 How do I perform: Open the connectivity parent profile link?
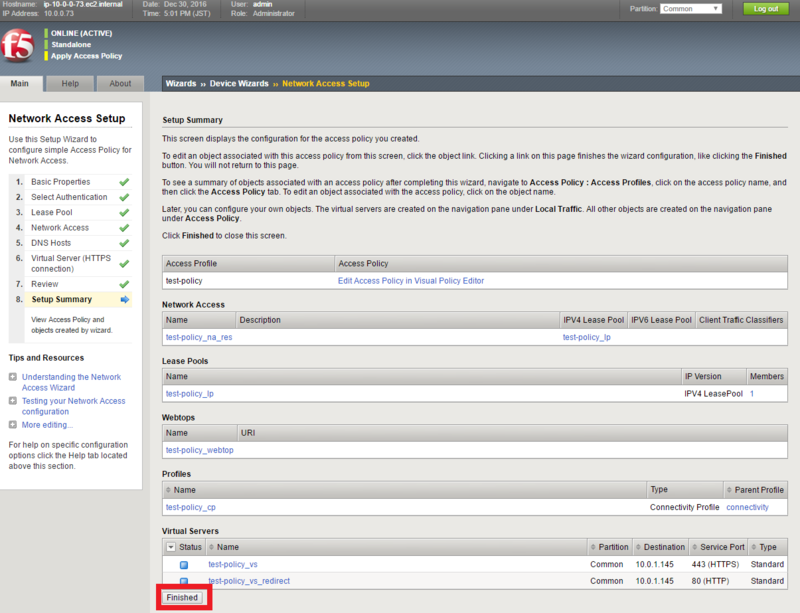747,507
